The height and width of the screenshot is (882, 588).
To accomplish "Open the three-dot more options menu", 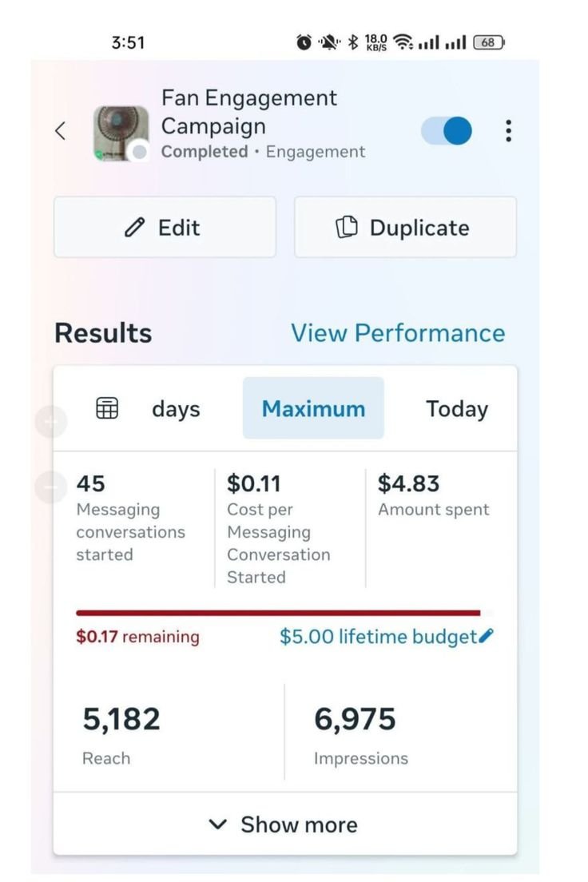I will pyautogui.click(x=508, y=131).
